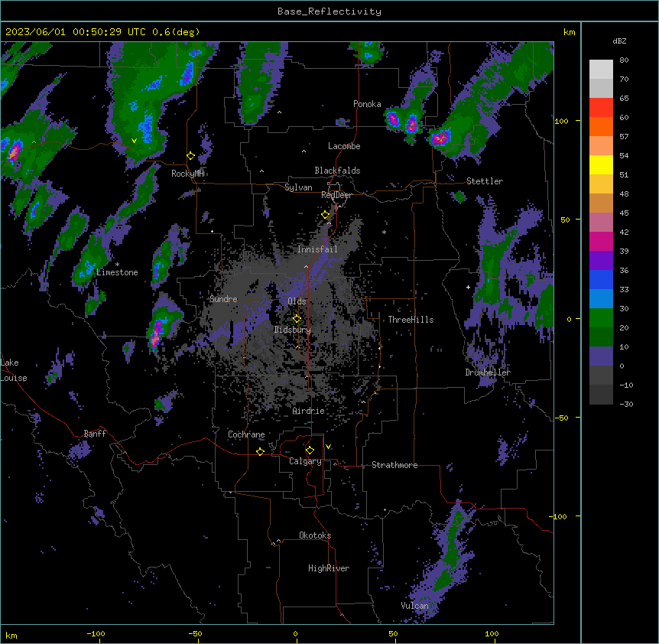This screenshot has height=644, width=659.
Task: Click white plus marker northwest of Drumheller
Action: click(x=468, y=287)
